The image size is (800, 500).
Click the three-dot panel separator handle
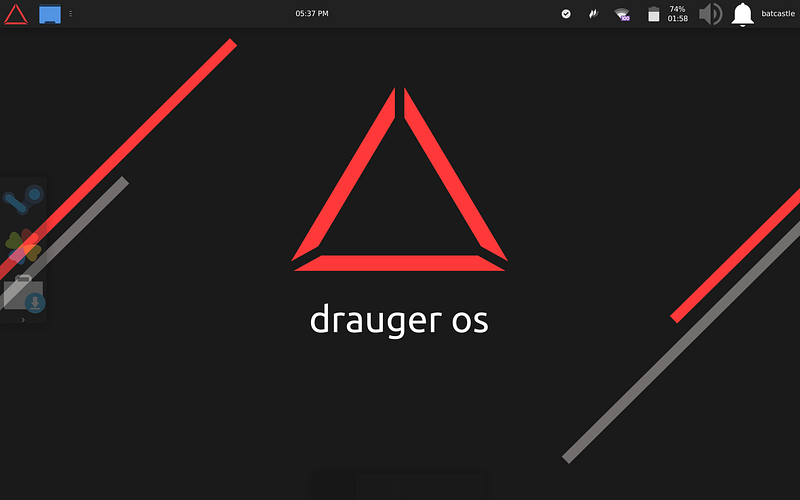(70, 14)
